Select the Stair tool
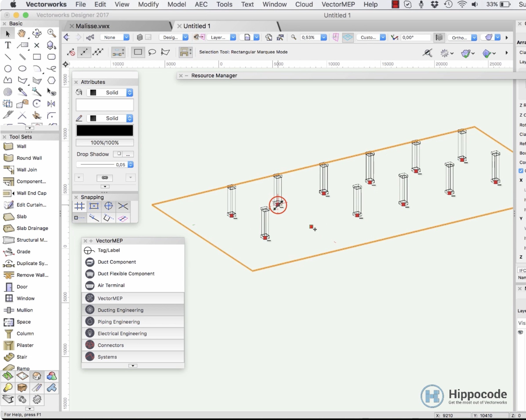This screenshot has height=420, width=526. 22,357
